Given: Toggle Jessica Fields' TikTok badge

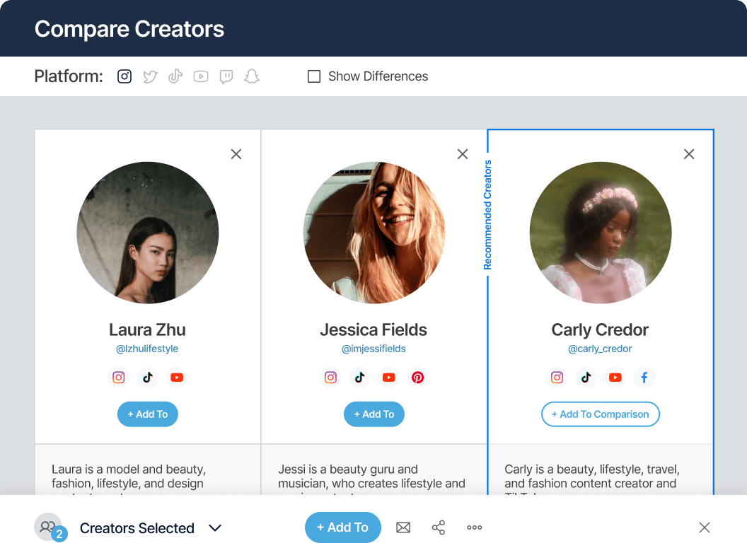Looking at the screenshot, I should tap(359, 378).
